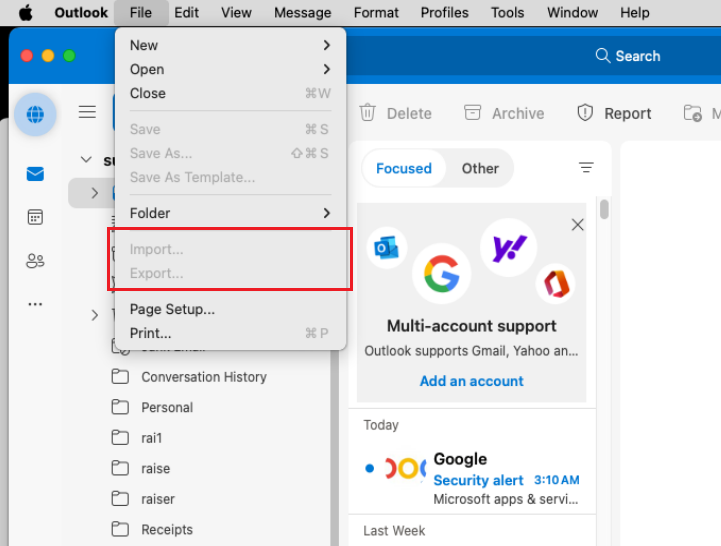Click the Google logo in the promo card
This screenshot has width=721, height=546.
point(442,274)
